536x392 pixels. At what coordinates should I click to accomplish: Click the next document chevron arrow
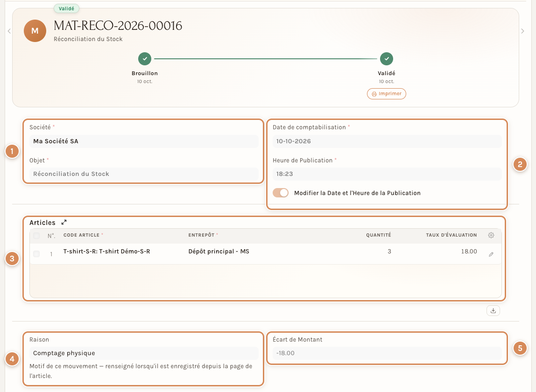coord(522,31)
